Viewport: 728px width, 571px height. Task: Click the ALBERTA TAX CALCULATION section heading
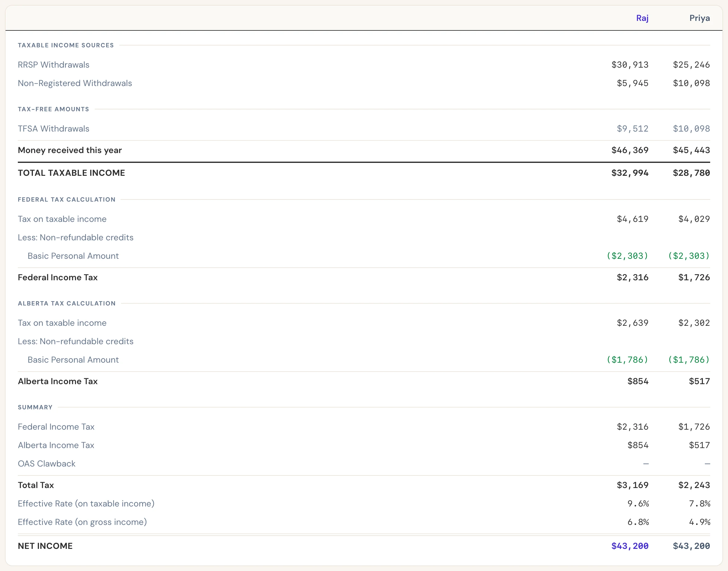click(66, 303)
